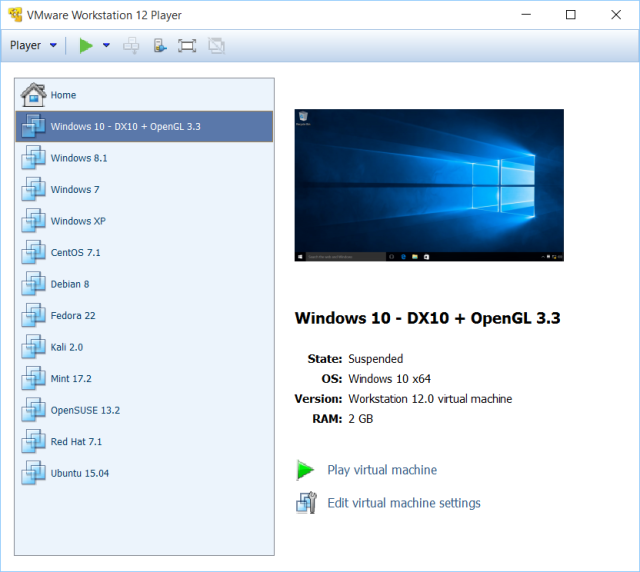Click the Send Ctrl+Alt+Del toolbar icon
Viewport: 640px width, 572px height.
click(130, 45)
